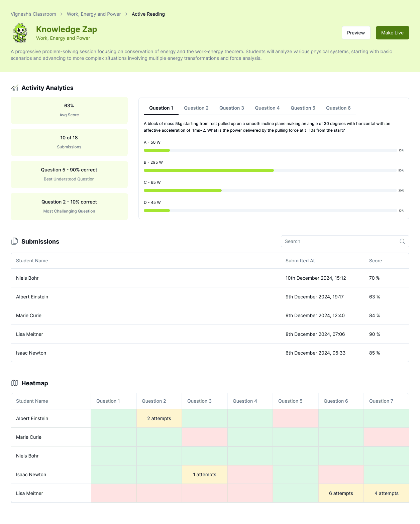The image size is (420, 524).
Task: Click the '2 attempts' heatmap cell
Action: [159, 418]
